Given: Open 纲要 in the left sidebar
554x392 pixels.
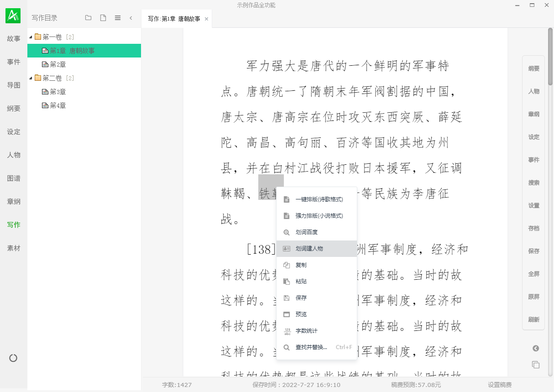Looking at the screenshot, I should point(14,109).
